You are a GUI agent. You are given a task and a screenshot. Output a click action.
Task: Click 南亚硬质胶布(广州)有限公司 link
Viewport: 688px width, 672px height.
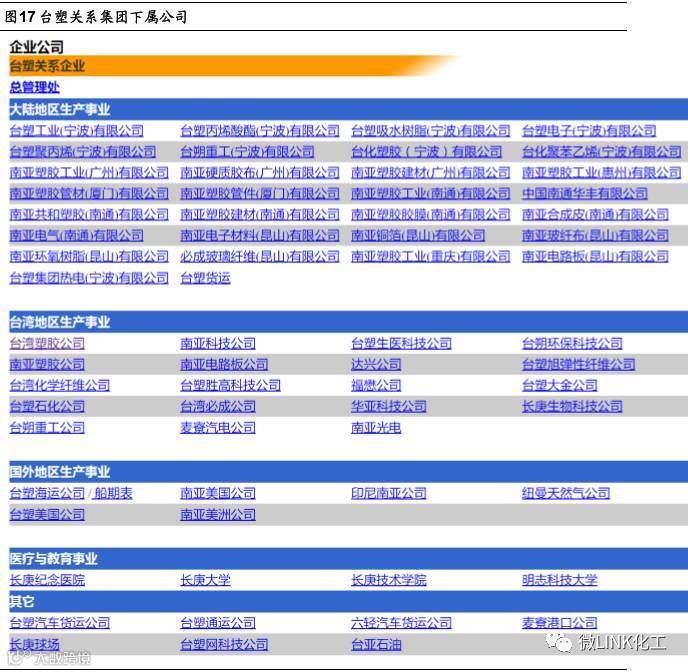coord(260,172)
